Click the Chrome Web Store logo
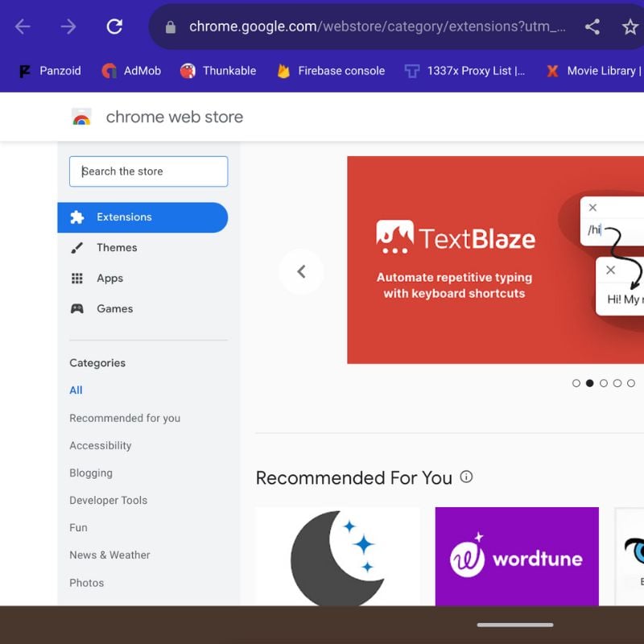644x644 pixels. 81,118
